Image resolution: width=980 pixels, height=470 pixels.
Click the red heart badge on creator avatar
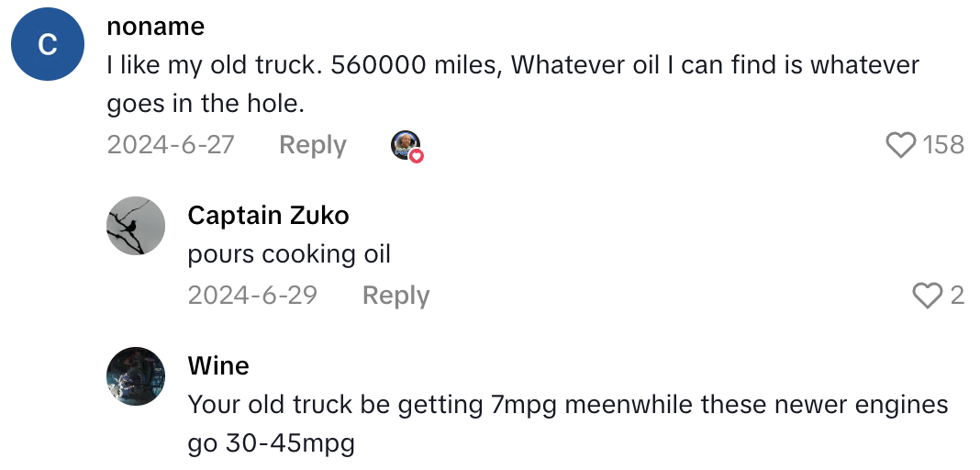tap(417, 156)
